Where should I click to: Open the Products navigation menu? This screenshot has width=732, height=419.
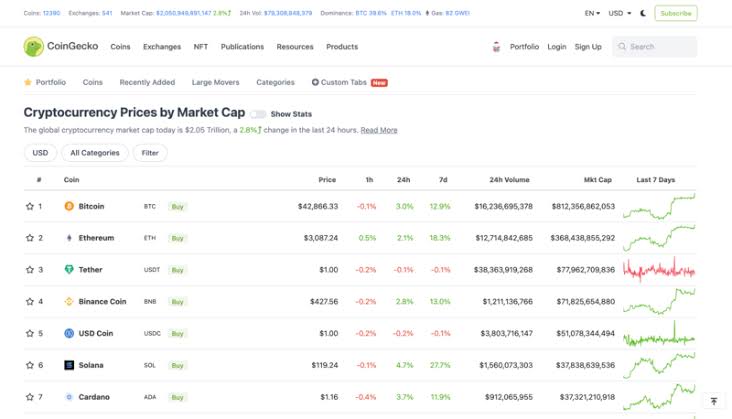tap(342, 47)
